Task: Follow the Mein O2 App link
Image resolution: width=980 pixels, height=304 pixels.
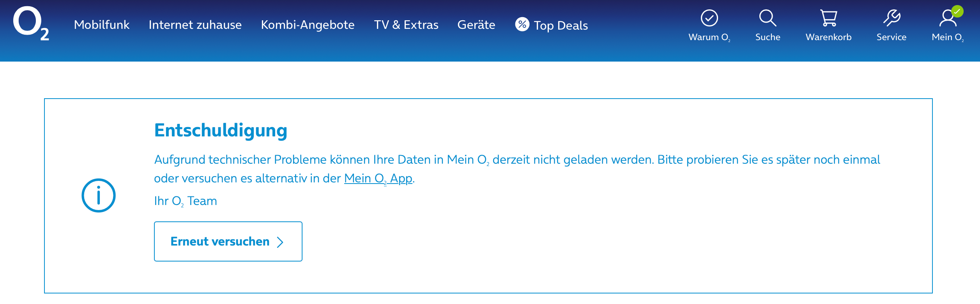Action: pos(378,179)
